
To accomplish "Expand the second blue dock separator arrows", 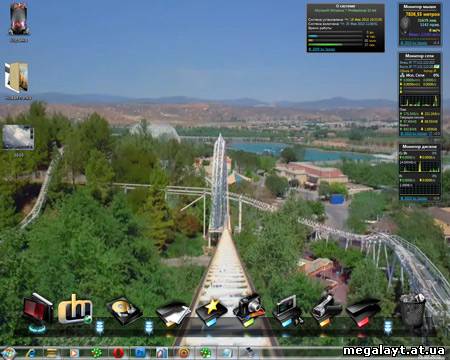I will click(x=149, y=327).
